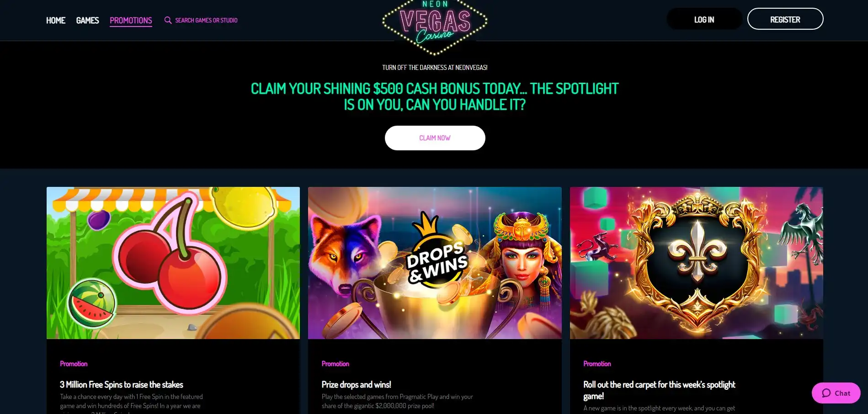Screen dimensions: 868x414
Task: Click the search magnifier icon
Action: click(168, 20)
